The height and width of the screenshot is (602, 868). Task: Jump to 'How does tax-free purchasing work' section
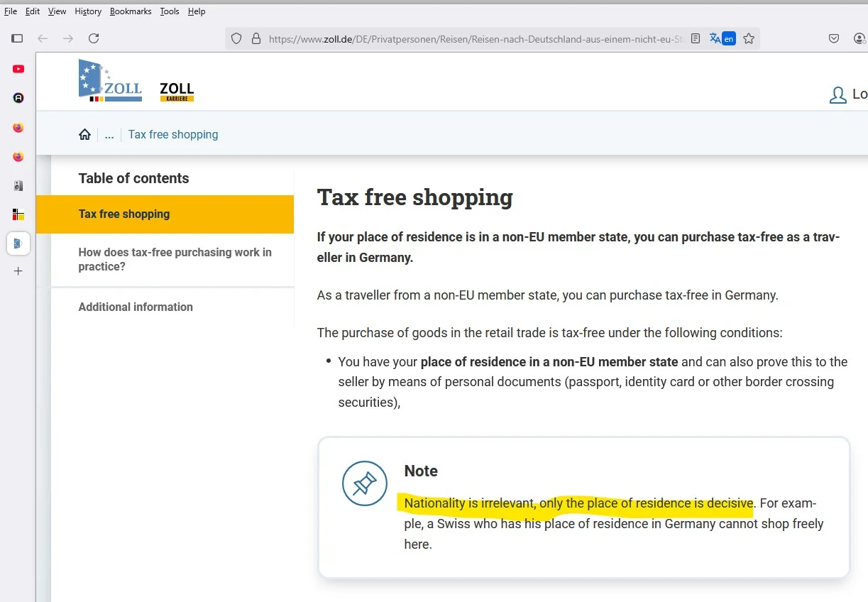click(x=175, y=259)
